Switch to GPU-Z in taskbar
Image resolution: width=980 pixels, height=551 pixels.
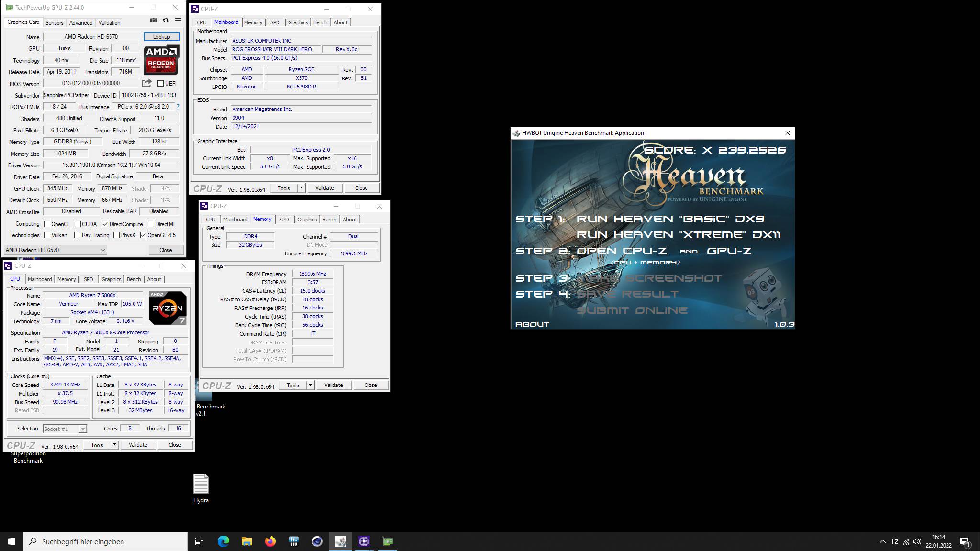click(387, 541)
